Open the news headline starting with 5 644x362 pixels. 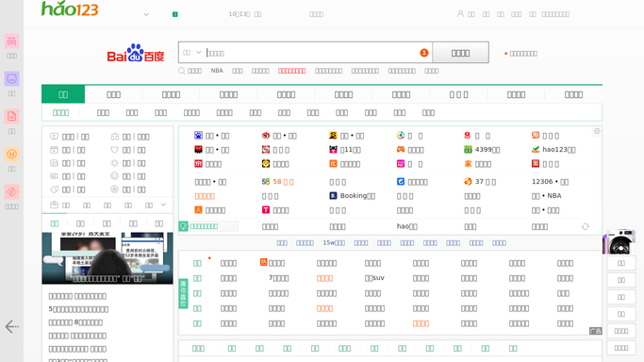point(78,309)
